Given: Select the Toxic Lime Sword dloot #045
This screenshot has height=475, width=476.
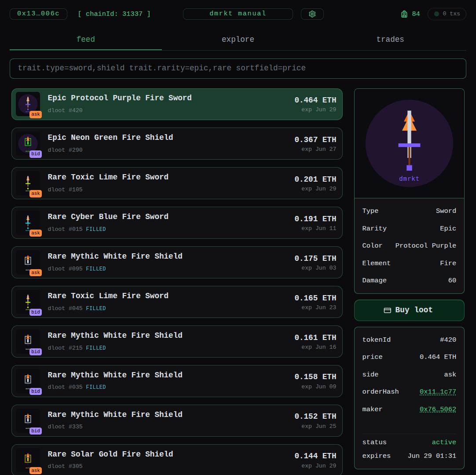Looking at the screenshot, I should point(177,302).
